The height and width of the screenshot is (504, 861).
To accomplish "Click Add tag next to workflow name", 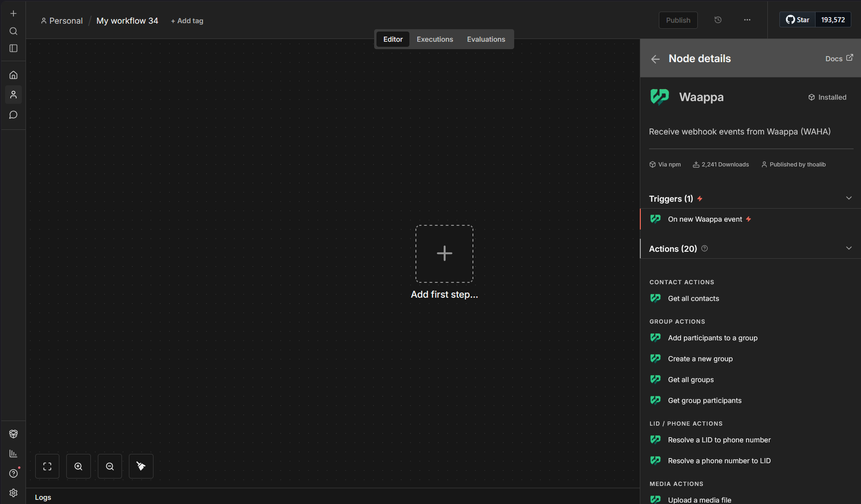I will [x=187, y=21].
